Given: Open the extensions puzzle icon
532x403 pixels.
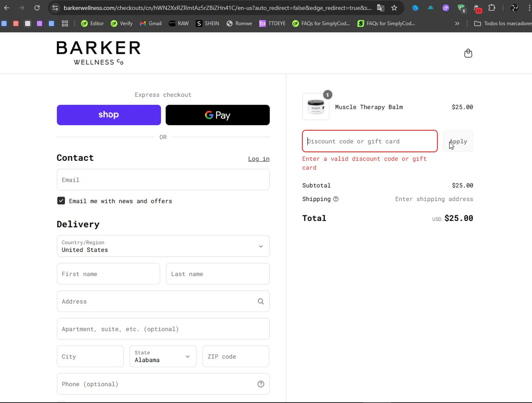Looking at the screenshot, I should tap(492, 8).
